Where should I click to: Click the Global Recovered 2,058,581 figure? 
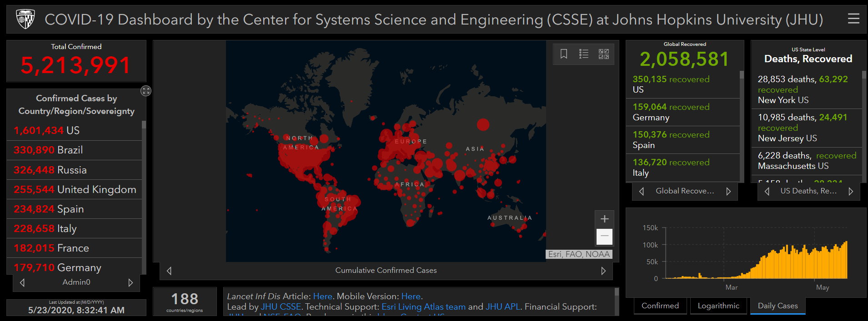tap(684, 59)
